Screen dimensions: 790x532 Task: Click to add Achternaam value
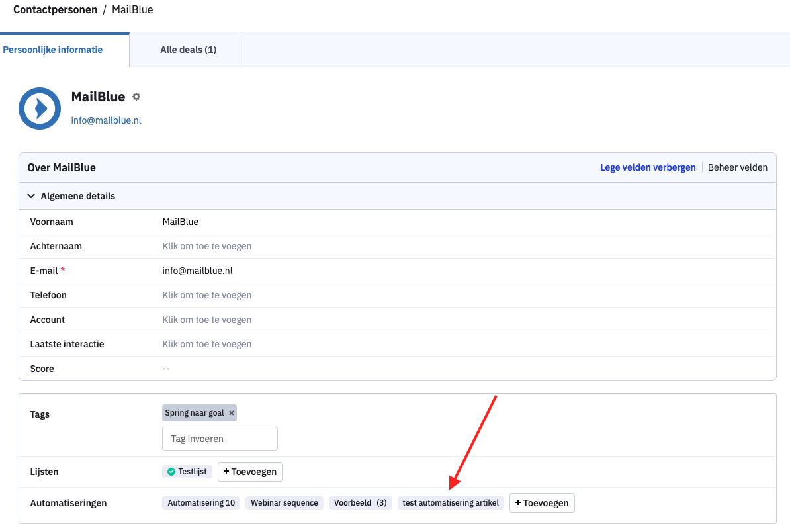(x=207, y=246)
